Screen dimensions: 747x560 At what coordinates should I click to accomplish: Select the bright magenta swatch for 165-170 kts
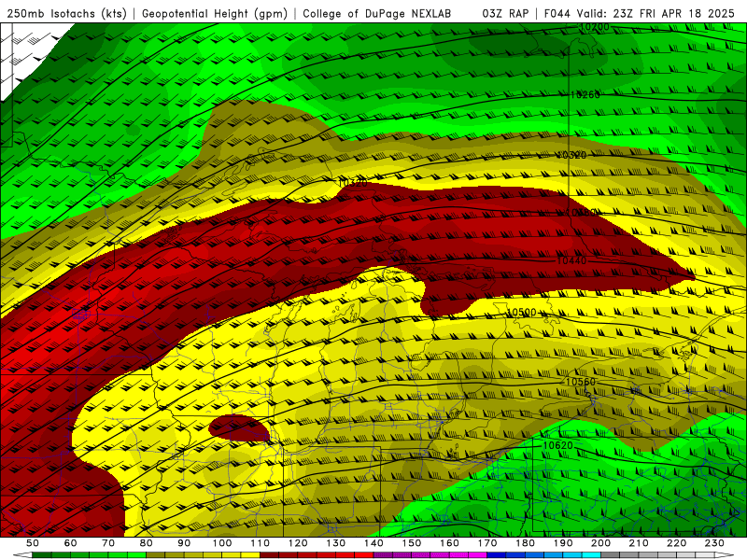point(478,555)
